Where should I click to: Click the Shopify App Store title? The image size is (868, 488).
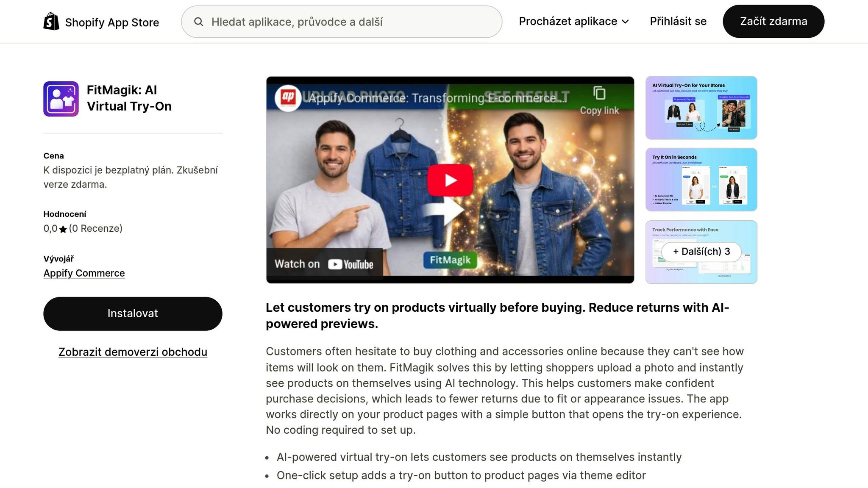click(x=112, y=22)
